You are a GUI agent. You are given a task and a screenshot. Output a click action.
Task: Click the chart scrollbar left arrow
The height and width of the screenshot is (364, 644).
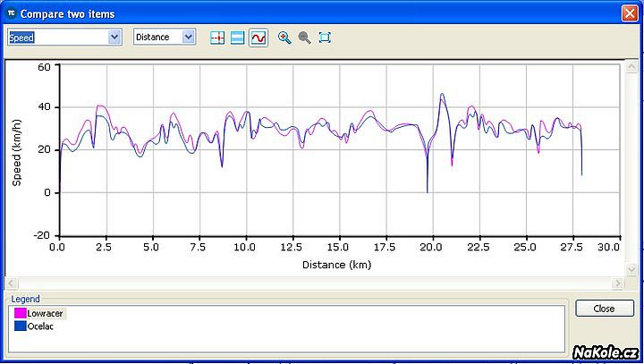pos(11,284)
